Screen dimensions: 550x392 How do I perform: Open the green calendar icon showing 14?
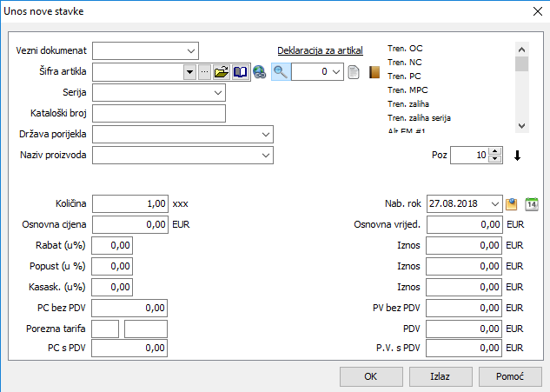(533, 204)
